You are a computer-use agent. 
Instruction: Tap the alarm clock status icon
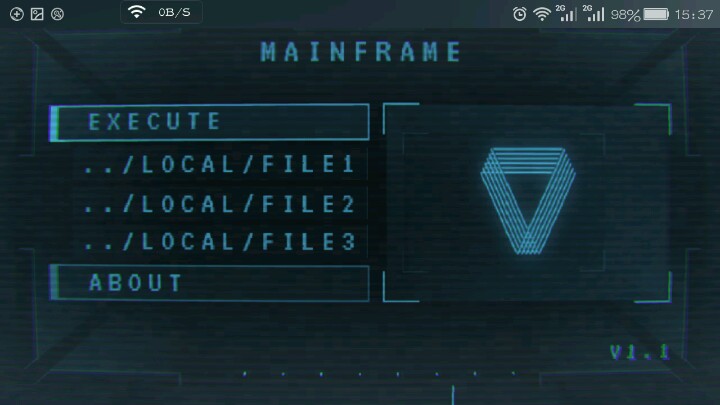pos(519,14)
